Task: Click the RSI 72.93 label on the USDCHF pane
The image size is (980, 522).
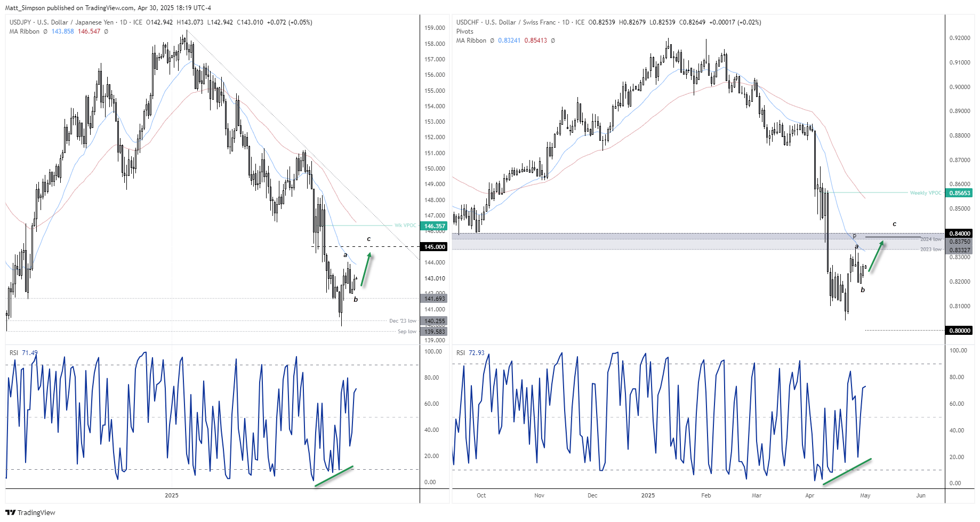Action: (471, 353)
